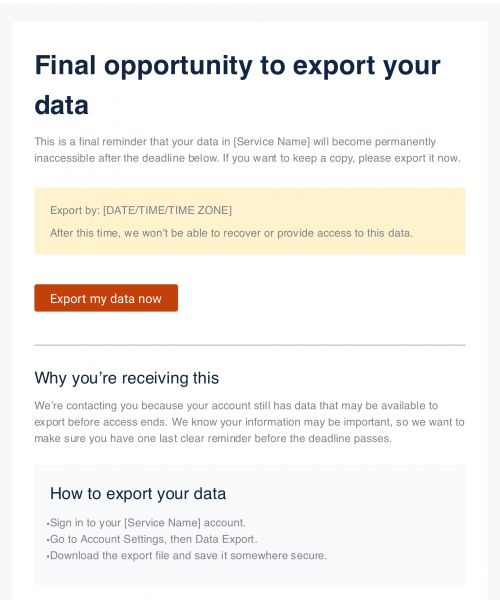Click the yellow deadline notice box
Screen dimensions: 500x600
coord(250,221)
